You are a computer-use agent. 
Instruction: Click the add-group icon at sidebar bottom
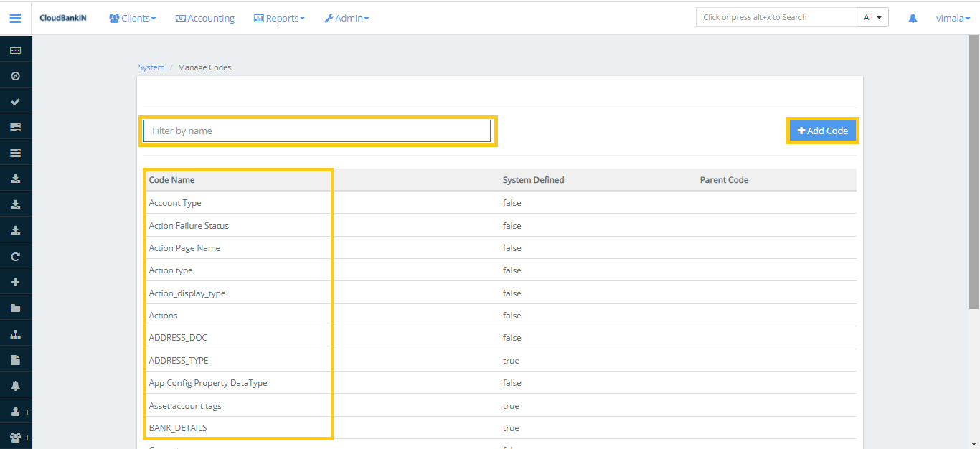[x=15, y=436]
